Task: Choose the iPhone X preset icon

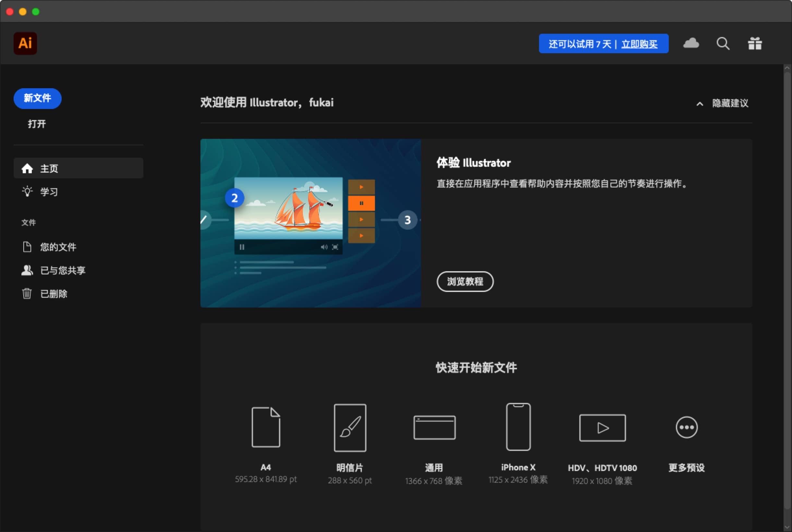Action: 518,427
